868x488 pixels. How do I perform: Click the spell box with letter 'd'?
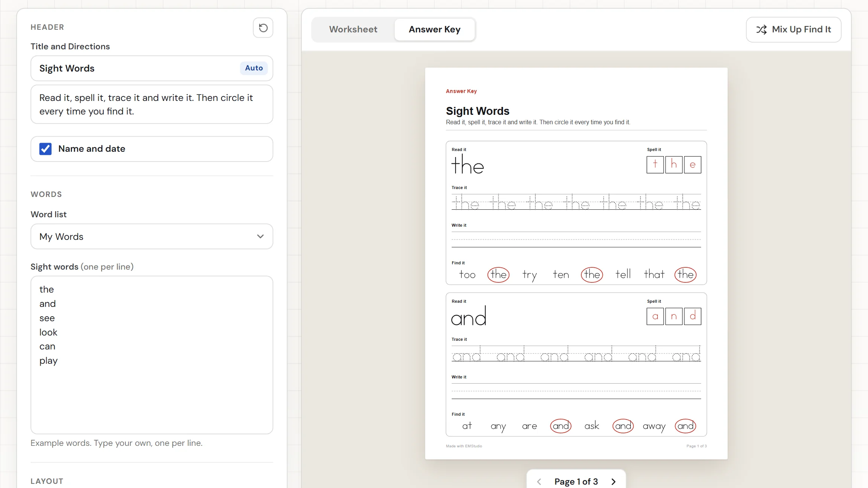(692, 316)
